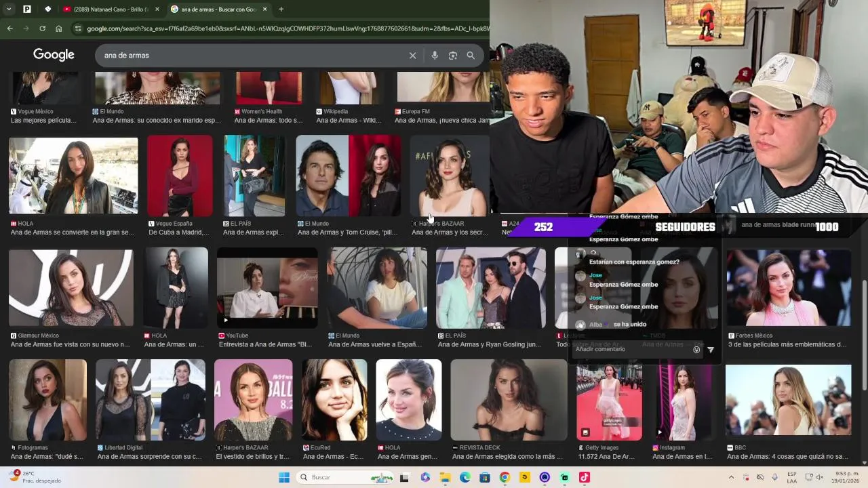
Task: Open EL PAÍS Ryan Gosling group image
Action: (491, 287)
